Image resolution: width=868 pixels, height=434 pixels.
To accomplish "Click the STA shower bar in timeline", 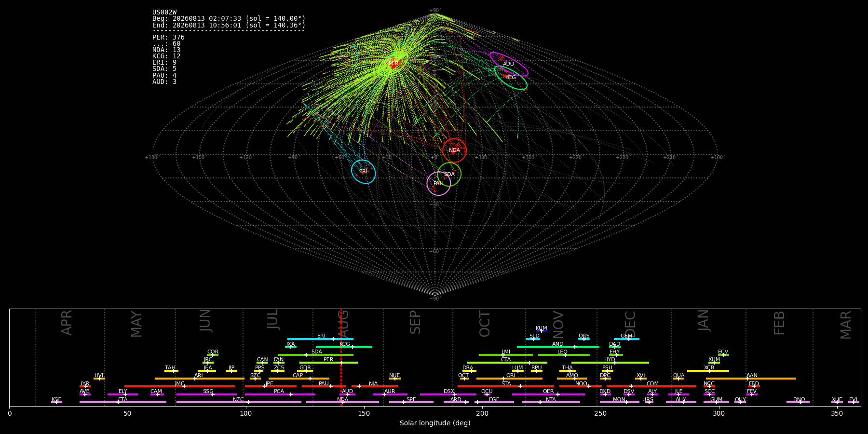I will [x=506, y=386].
